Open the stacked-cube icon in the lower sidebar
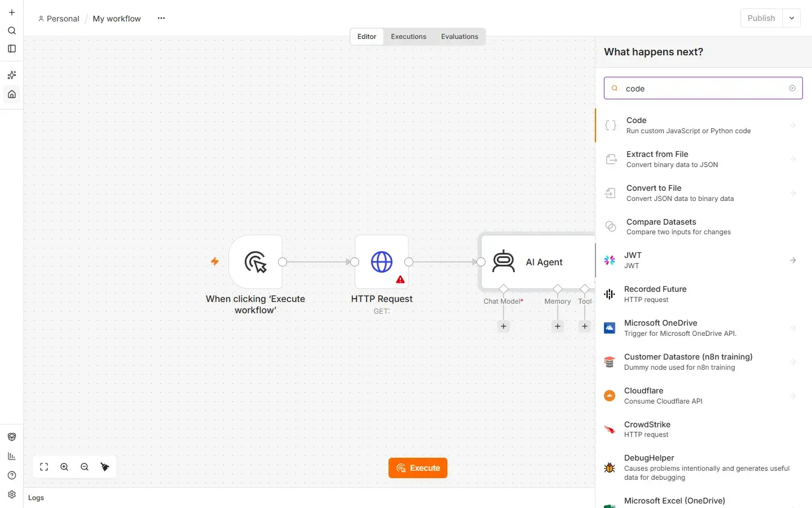Image resolution: width=812 pixels, height=508 pixels. [12, 437]
